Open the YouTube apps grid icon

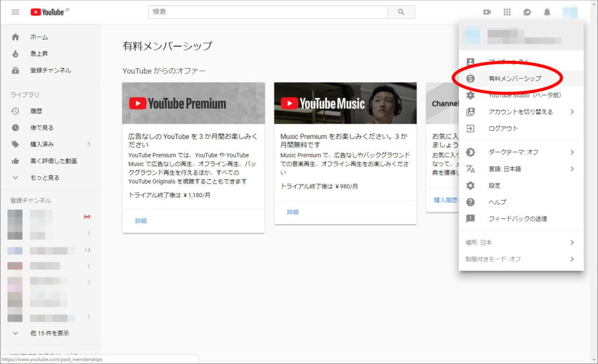click(507, 12)
